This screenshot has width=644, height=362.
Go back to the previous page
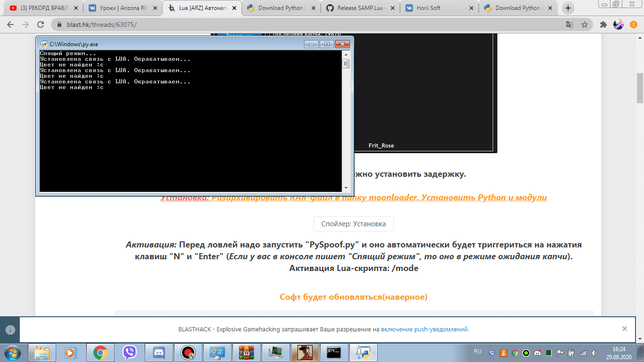11,25
